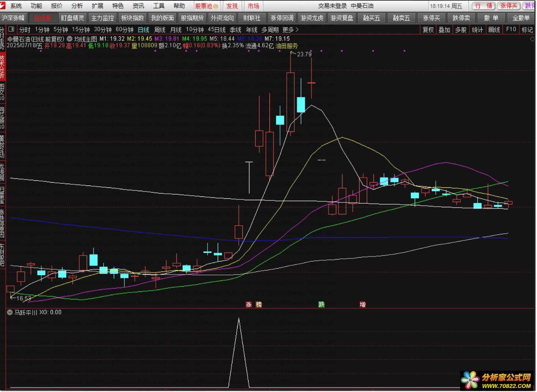This screenshot has width=537, height=392.
Task: Click the 多股 chart option
Action: click(x=461, y=30)
